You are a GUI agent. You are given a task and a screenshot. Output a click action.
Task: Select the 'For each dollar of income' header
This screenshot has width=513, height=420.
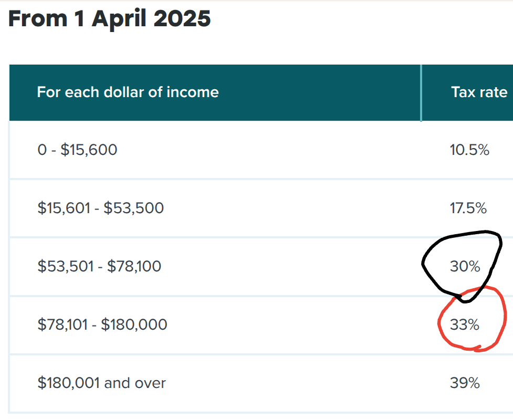tap(128, 92)
